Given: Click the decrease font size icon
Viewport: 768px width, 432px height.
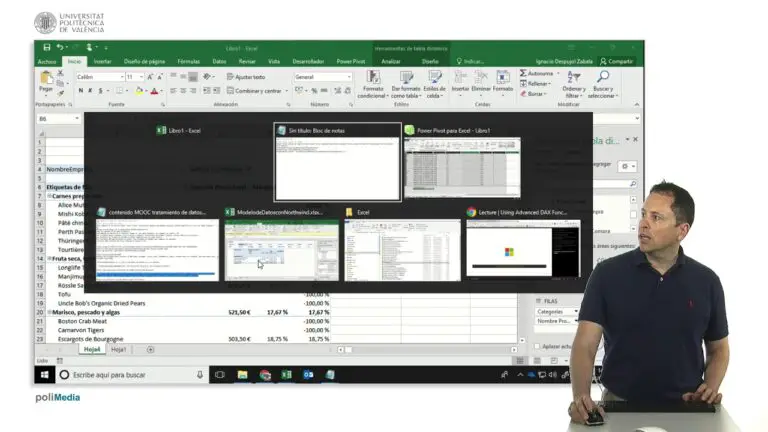Looking at the screenshot, I should 160,77.
